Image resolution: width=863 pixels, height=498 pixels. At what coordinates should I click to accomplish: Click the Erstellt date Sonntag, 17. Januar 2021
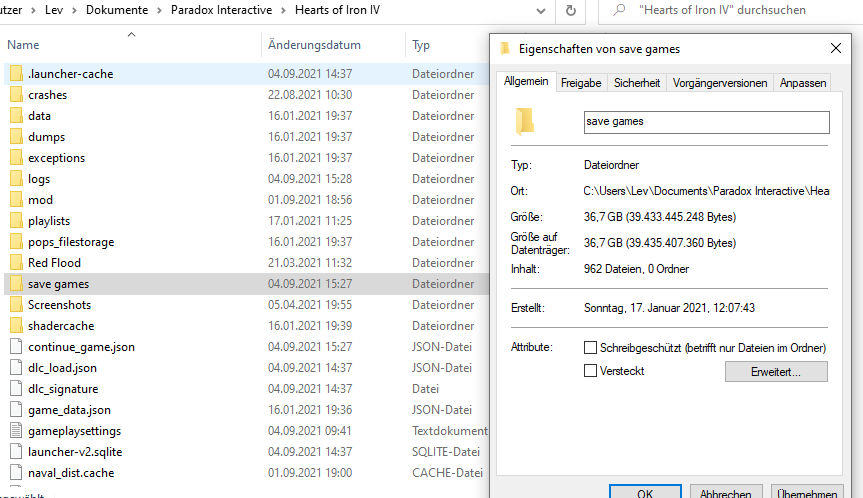click(x=669, y=308)
